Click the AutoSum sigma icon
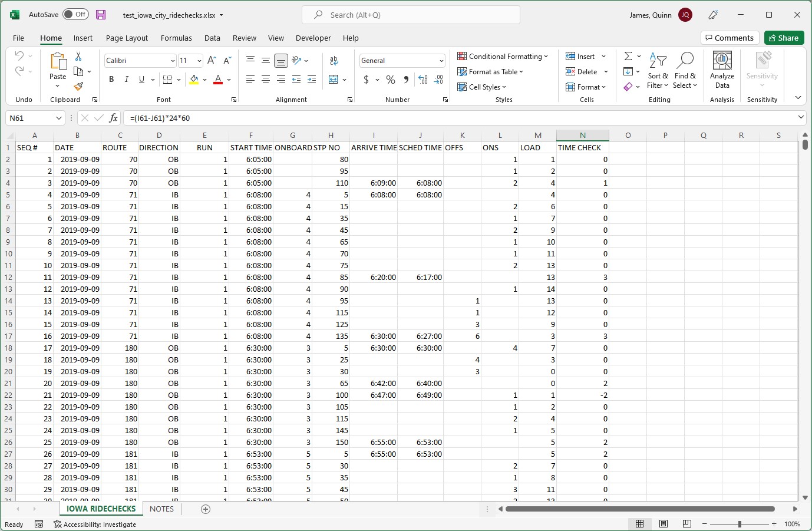812x531 pixels. tap(628, 56)
